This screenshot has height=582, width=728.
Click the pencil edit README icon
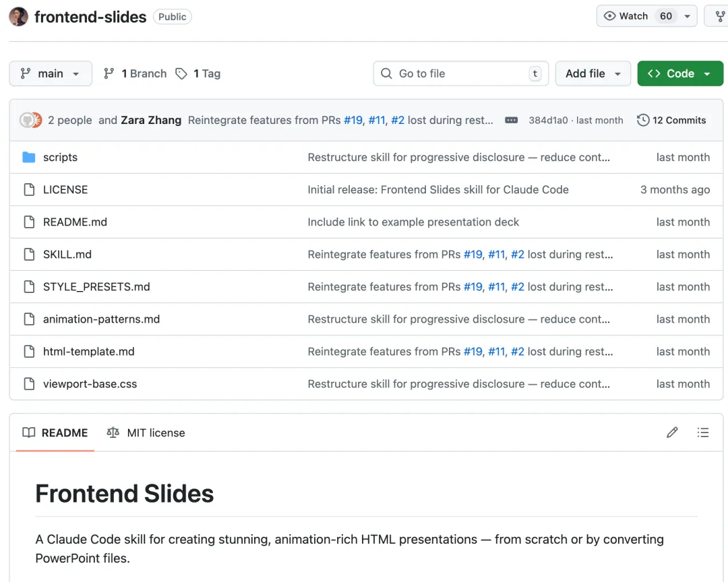point(672,432)
